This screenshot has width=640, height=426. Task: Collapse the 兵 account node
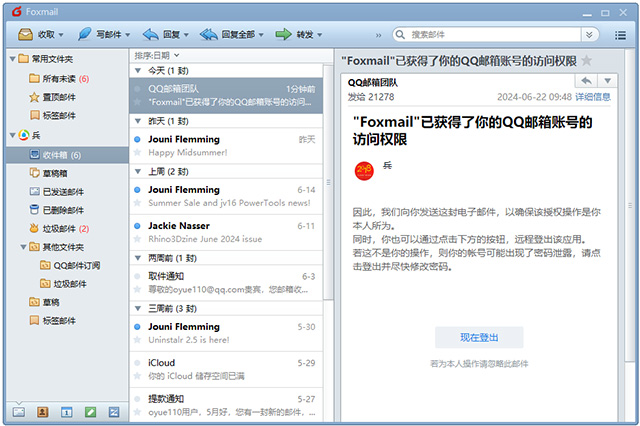tap(12, 135)
